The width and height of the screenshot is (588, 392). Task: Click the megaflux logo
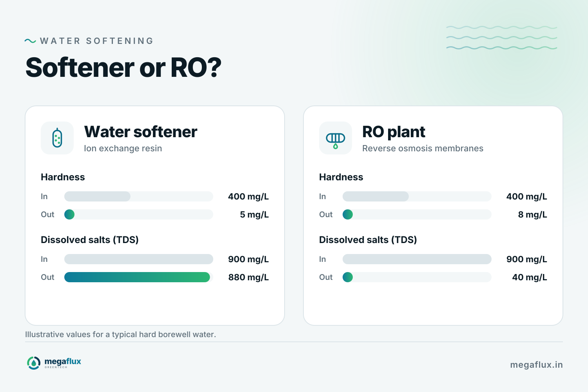[x=54, y=363]
